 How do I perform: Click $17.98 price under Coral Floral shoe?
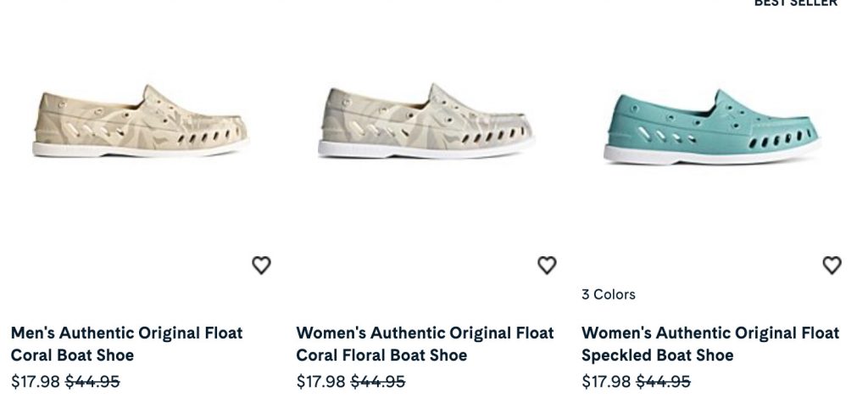[x=321, y=382]
